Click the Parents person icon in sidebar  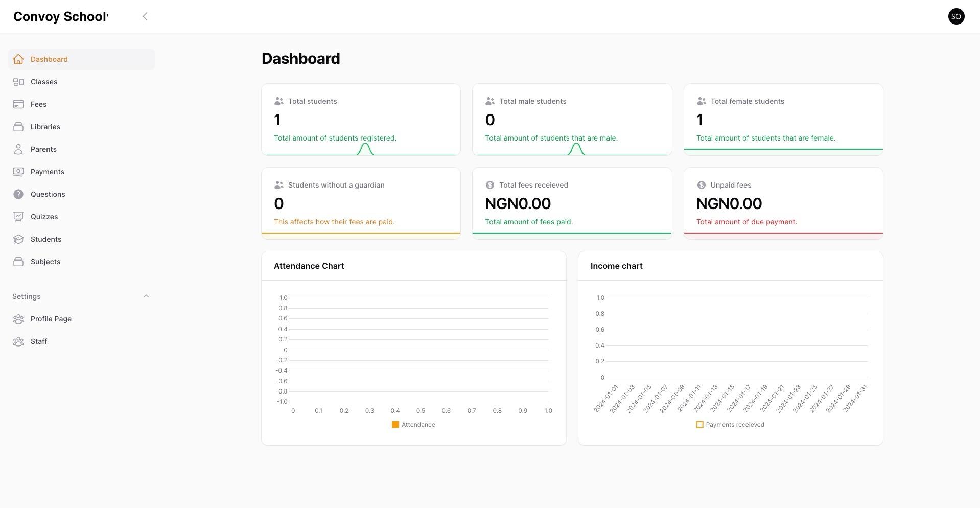tap(18, 149)
